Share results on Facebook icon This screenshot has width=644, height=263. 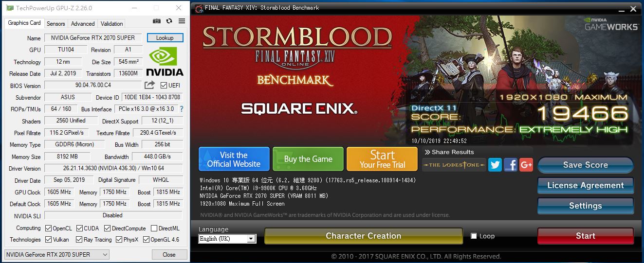(511, 165)
